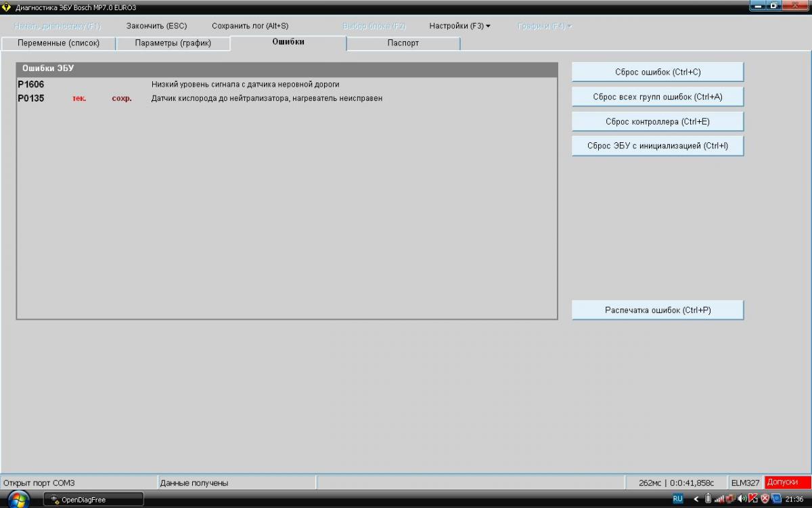Select the OpenDiagFree taskbar button
Viewport: 812px width, 508px height.
pos(93,500)
